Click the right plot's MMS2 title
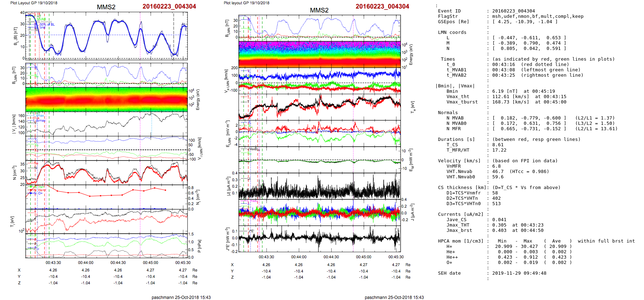The height and width of the screenshot is (300, 644). tap(319, 10)
